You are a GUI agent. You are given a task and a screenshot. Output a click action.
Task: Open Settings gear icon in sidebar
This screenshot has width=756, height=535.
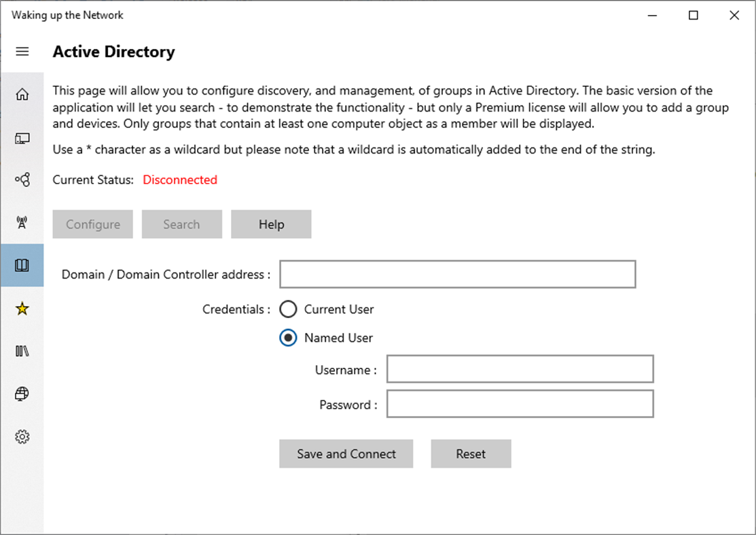(22, 436)
